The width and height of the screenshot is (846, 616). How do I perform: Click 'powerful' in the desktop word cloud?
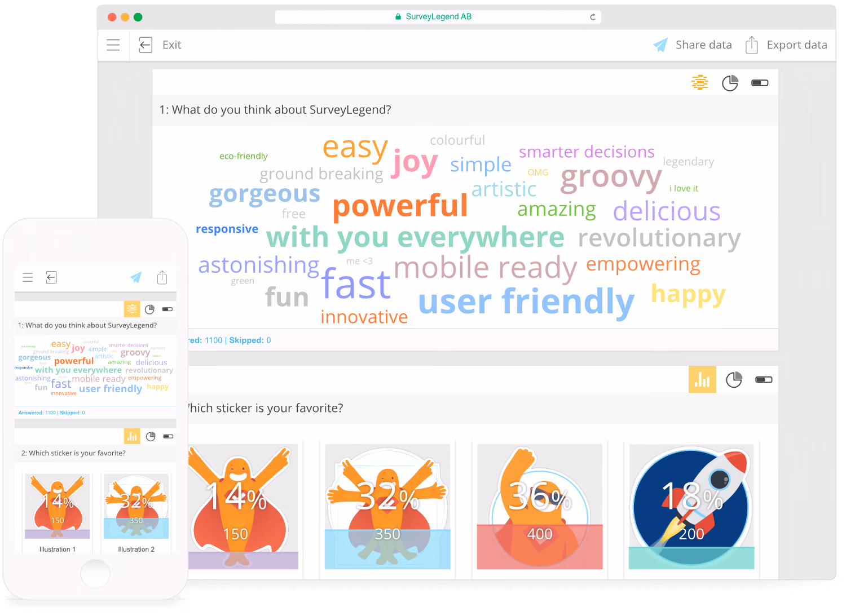pyautogui.click(x=400, y=206)
